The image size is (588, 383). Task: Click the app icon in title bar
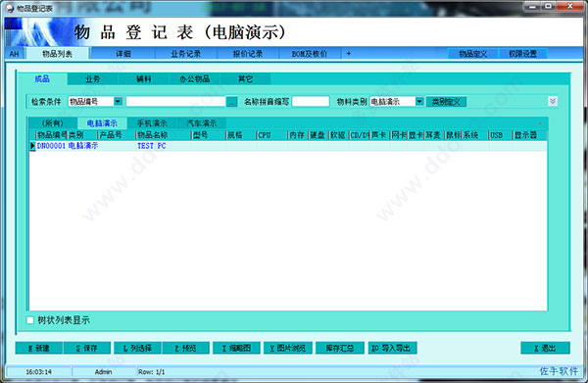pyautogui.click(x=10, y=8)
